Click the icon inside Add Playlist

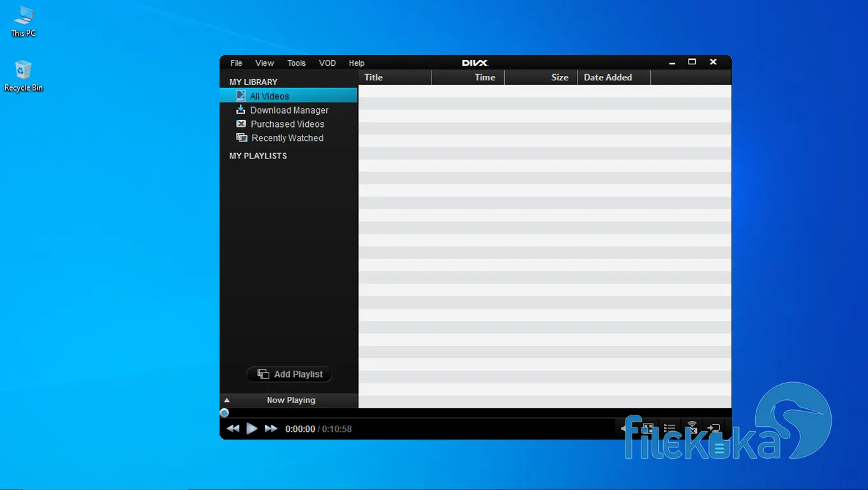[263, 375]
